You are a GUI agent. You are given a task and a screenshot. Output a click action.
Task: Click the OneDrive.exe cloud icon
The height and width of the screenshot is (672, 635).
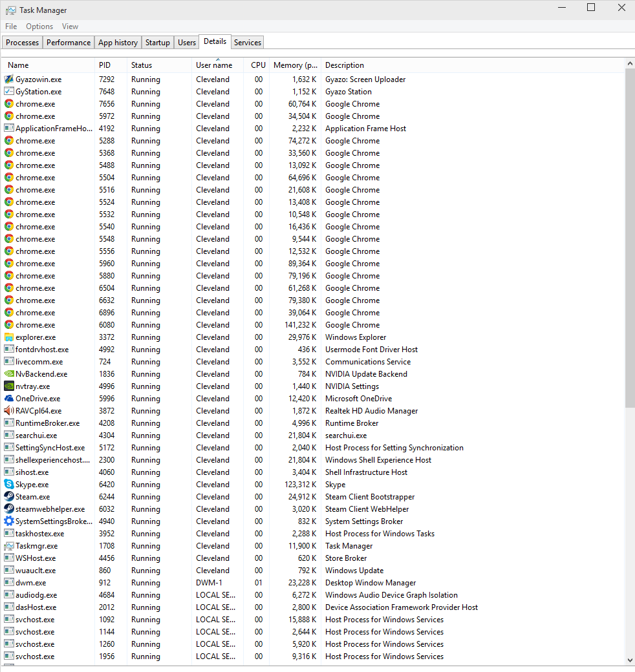coord(9,399)
